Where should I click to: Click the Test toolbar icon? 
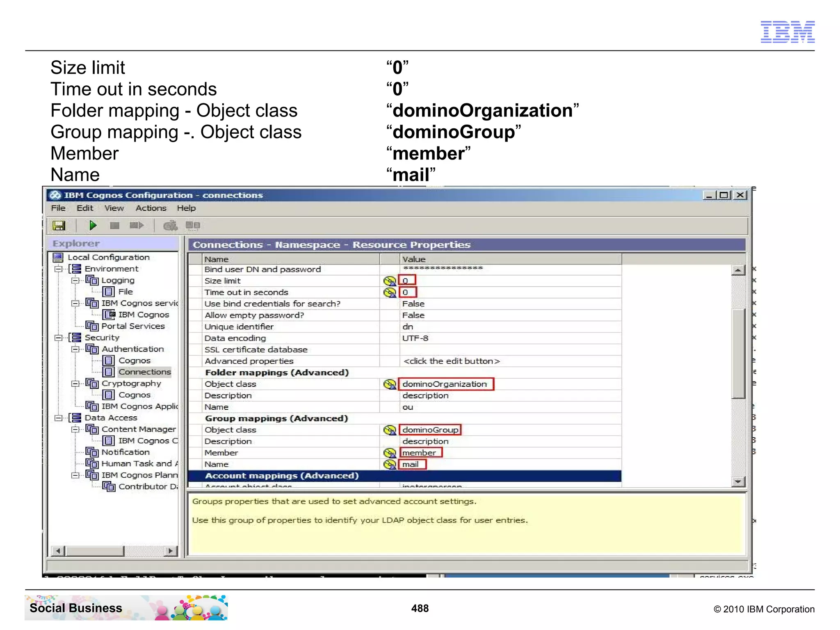tap(170, 226)
